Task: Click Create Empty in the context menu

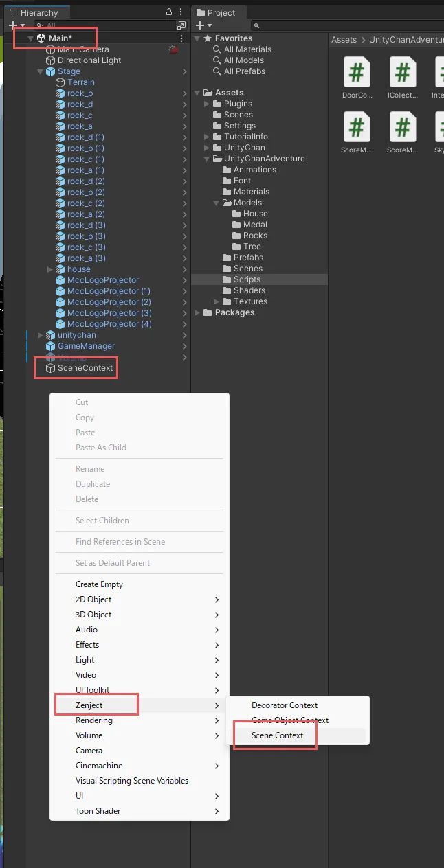Action: tap(99, 584)
